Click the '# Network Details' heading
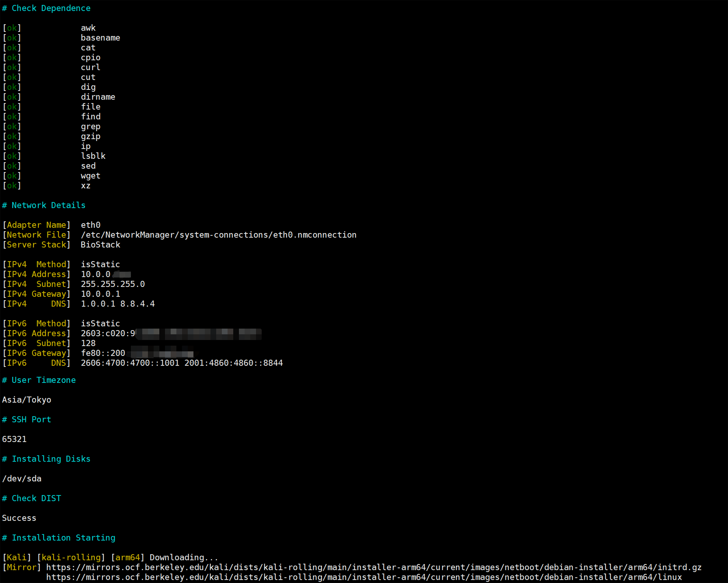The width and height of the screenshot is (728, 583). pyautogui.click(x=44, y=205)
